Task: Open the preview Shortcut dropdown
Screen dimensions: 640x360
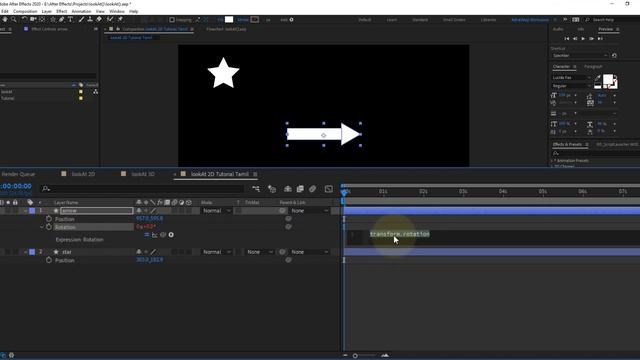Action: pyautogui.click(x=580, y=56)
